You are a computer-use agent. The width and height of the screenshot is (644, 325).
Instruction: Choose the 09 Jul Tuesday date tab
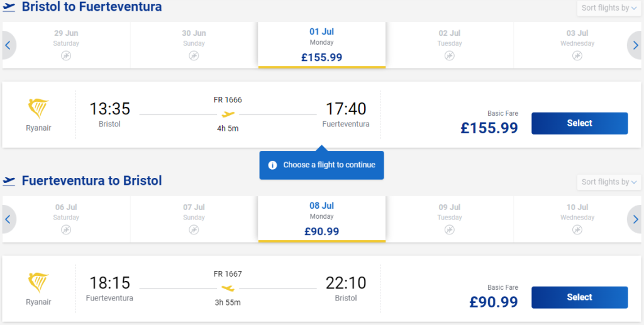[x=449, y=219]
